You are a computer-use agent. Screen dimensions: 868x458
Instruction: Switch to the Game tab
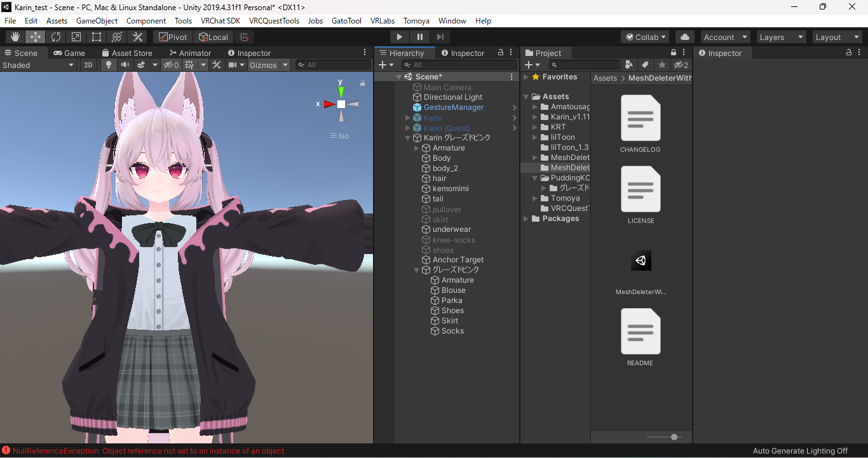[69, 53]
